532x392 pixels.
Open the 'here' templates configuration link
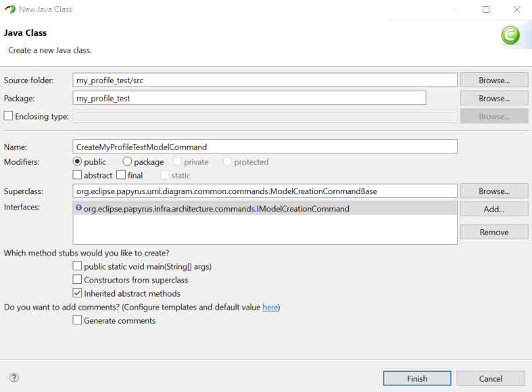tap(270, 308)
